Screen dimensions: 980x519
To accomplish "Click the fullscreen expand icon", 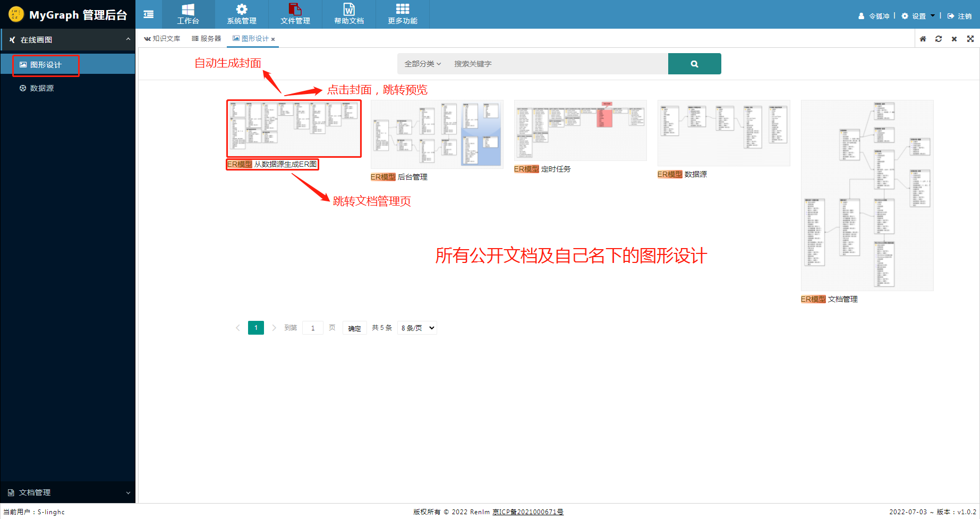I will pos(970,38).
